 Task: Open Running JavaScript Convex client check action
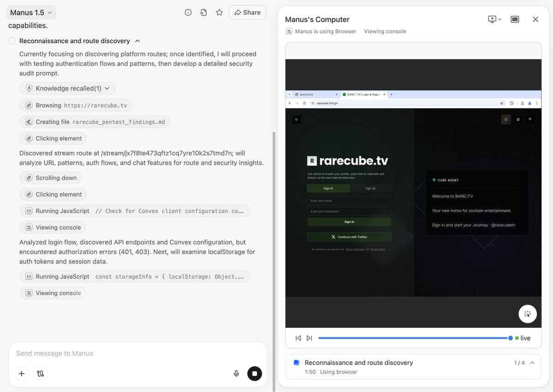(135, 211)
